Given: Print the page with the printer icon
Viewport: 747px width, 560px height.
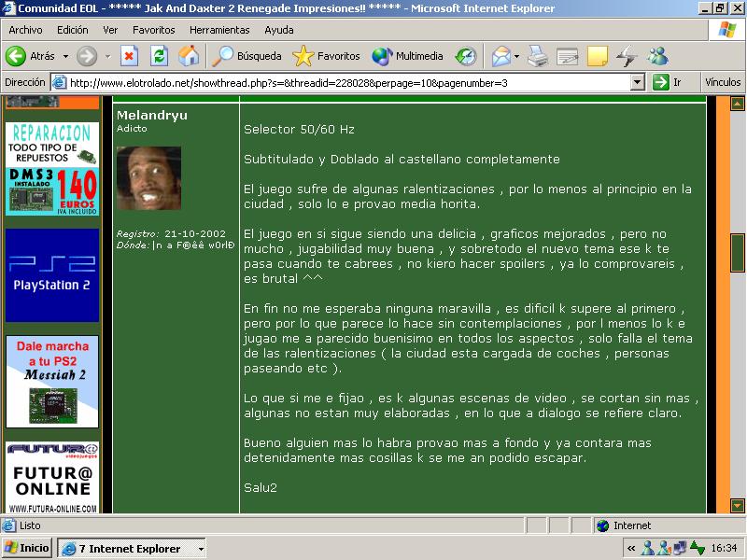Looking at the screenshot, I should [x=538, y=56].
